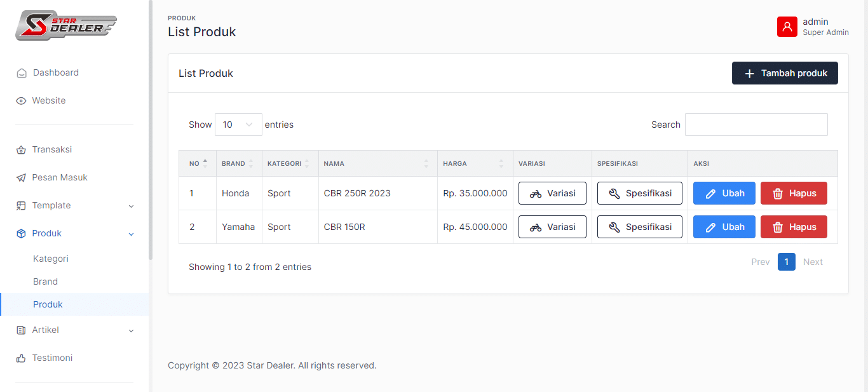Open Testimoni thumbs-up menu item
Viewport: 868px width, 392px height.
coord(52,358)
